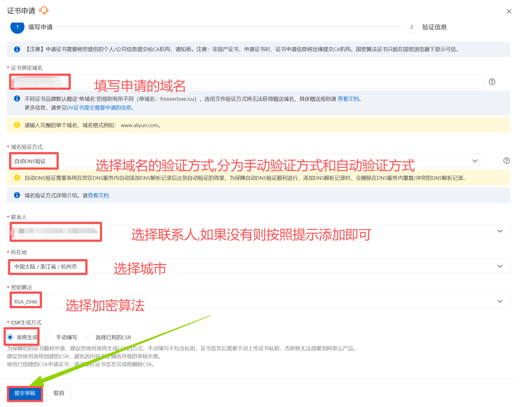Image resolution: width=532 pixels, height=407 pixels.
Task: Open the 所在地 dropdown with 杭州市
Action: 258,266
